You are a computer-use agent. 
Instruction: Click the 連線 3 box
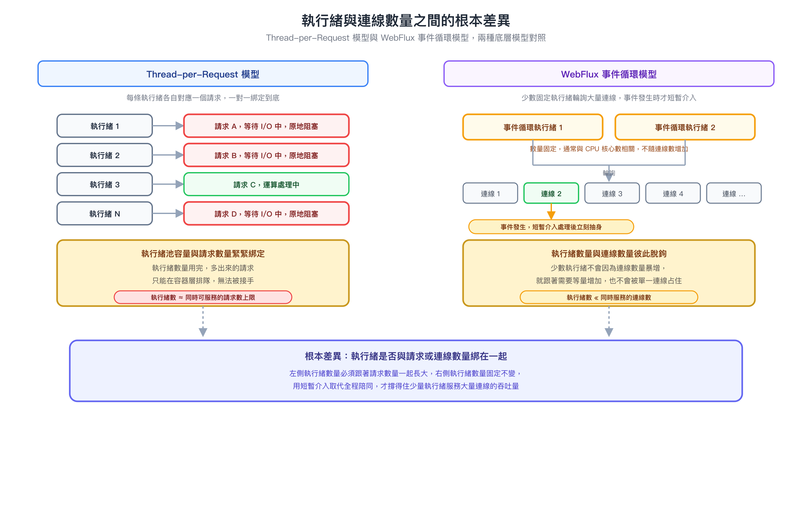[612, 194]
